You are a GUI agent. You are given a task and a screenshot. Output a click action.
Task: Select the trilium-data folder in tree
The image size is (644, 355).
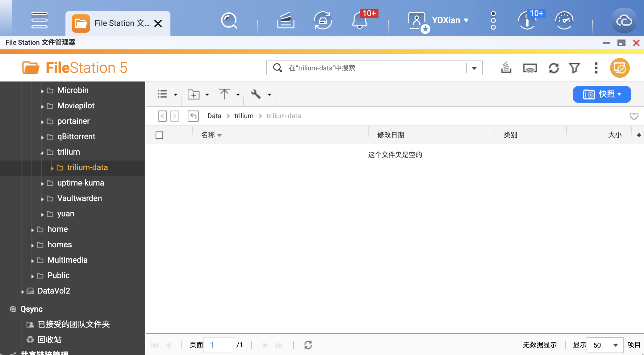point(87,167)
